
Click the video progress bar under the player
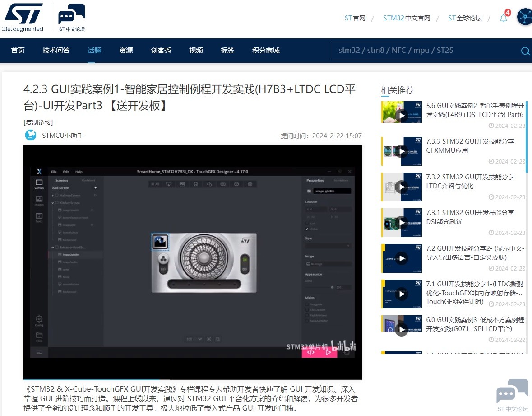click(x=192, y=379)
